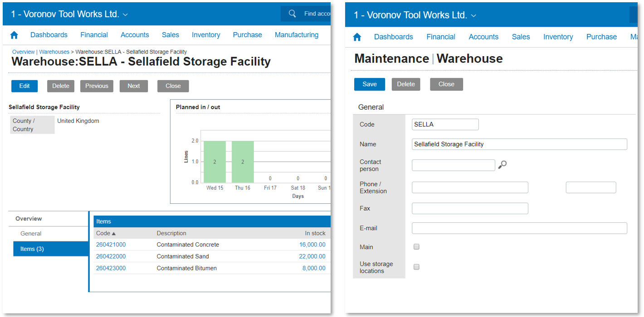Image resolution: width=644 pixels, height=317 pixels.
Task: Open contact person lookup magnifier
Action: [x=502, y=165]
